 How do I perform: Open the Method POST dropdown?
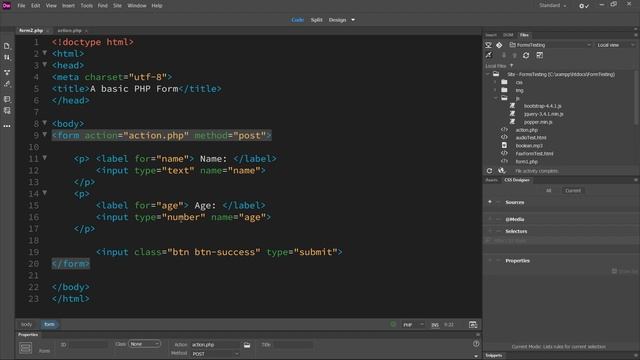(215, 354)
